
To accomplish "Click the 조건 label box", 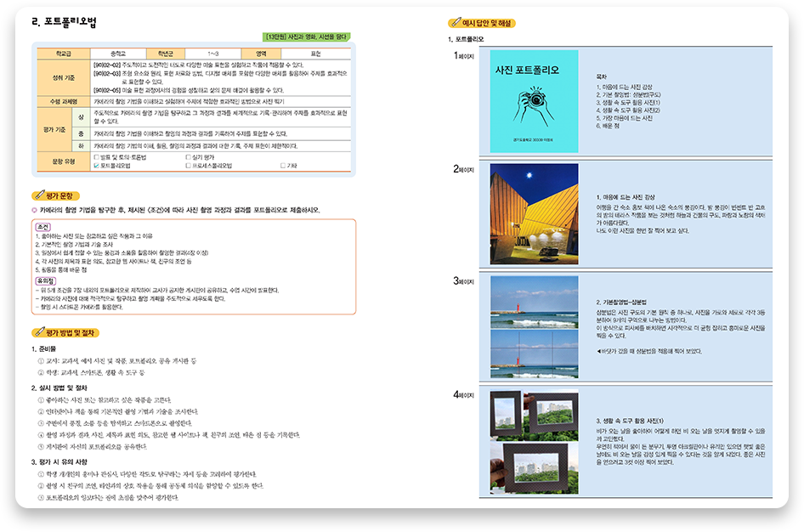I will point(43,227).
